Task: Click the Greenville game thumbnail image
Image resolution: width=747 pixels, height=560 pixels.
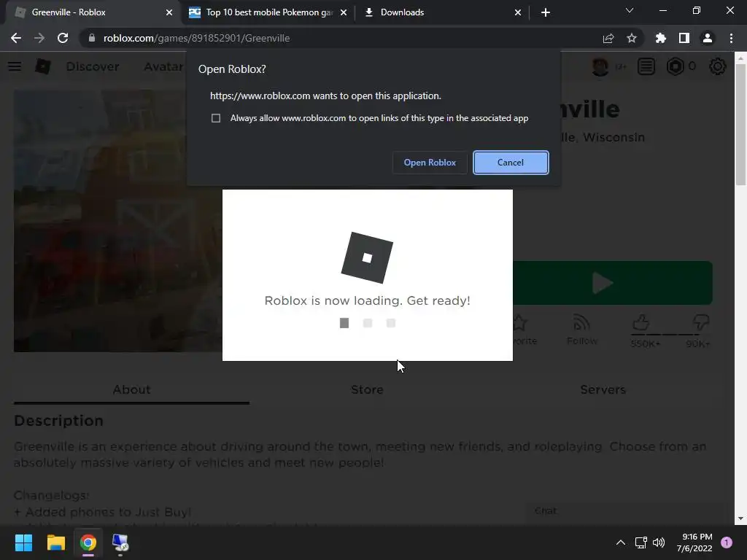Action: 117,221
